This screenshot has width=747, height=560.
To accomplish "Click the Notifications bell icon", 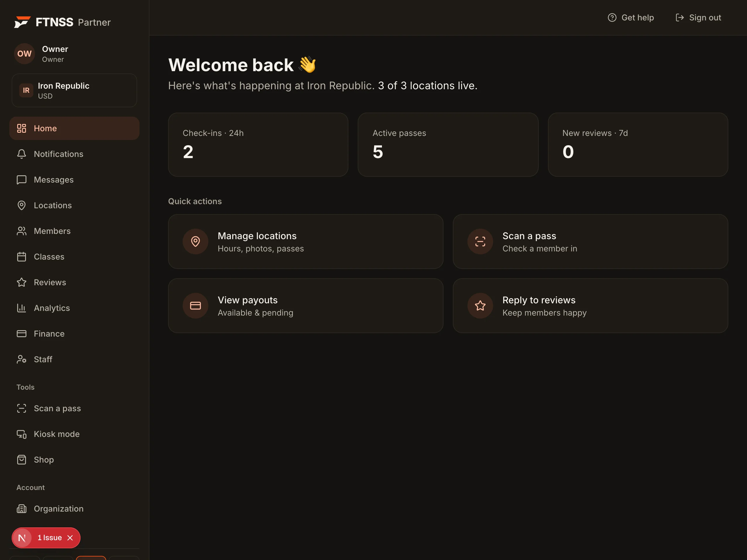I will click(x=22, y=154).
